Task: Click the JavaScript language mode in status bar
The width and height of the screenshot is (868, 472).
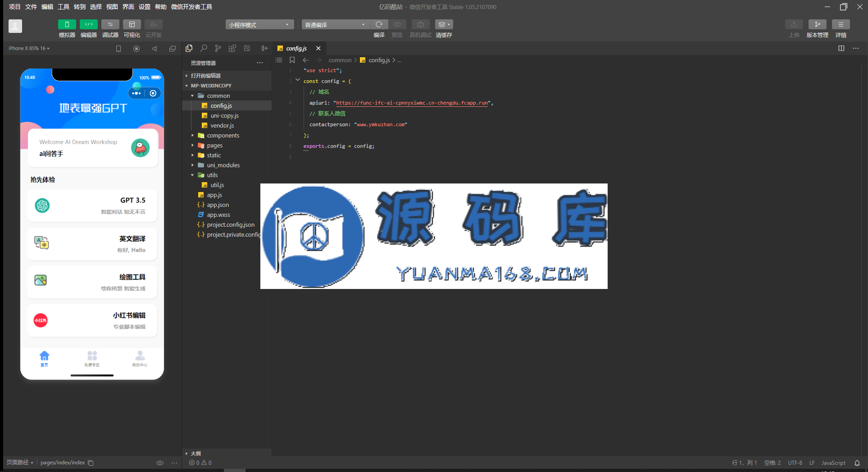Action: coord(833,463)
